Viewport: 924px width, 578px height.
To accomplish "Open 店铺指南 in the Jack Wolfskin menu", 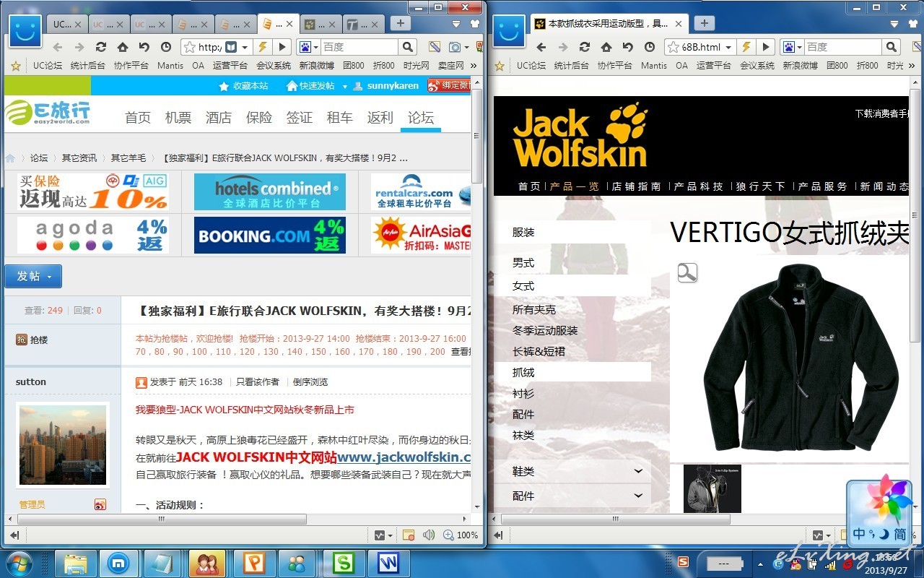I will point(637,186).
